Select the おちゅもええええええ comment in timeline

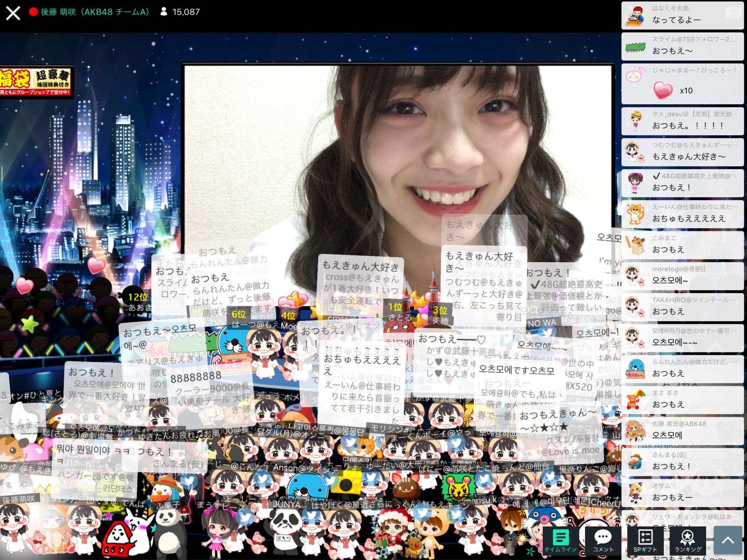683,214
